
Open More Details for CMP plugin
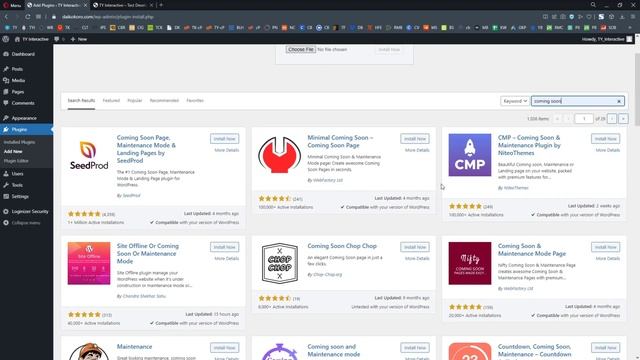tap(607, 150)
